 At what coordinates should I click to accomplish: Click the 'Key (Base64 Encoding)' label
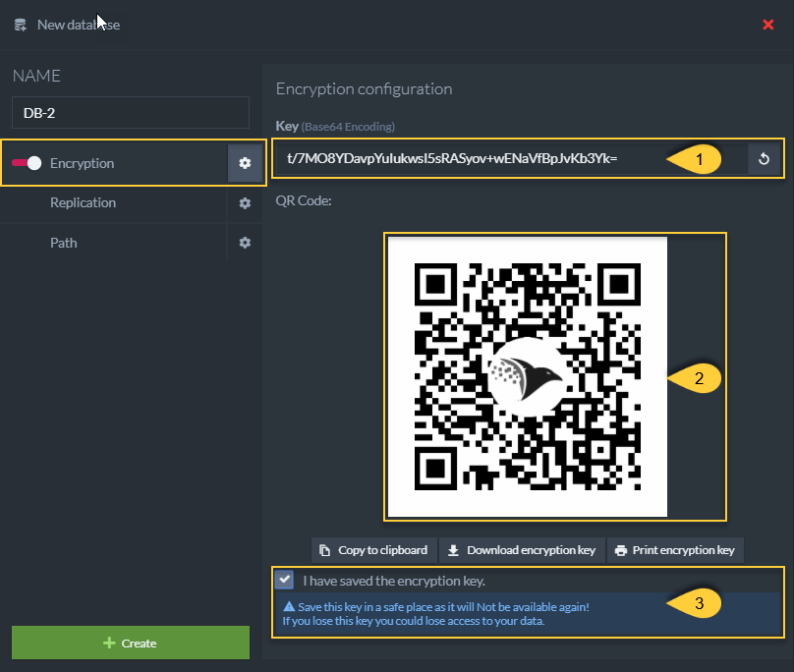point(335,126)
